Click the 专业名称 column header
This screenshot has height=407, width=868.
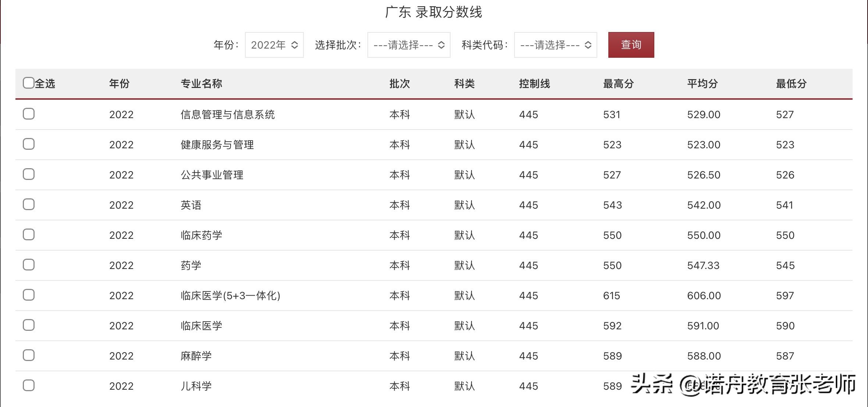coord(201,84)
